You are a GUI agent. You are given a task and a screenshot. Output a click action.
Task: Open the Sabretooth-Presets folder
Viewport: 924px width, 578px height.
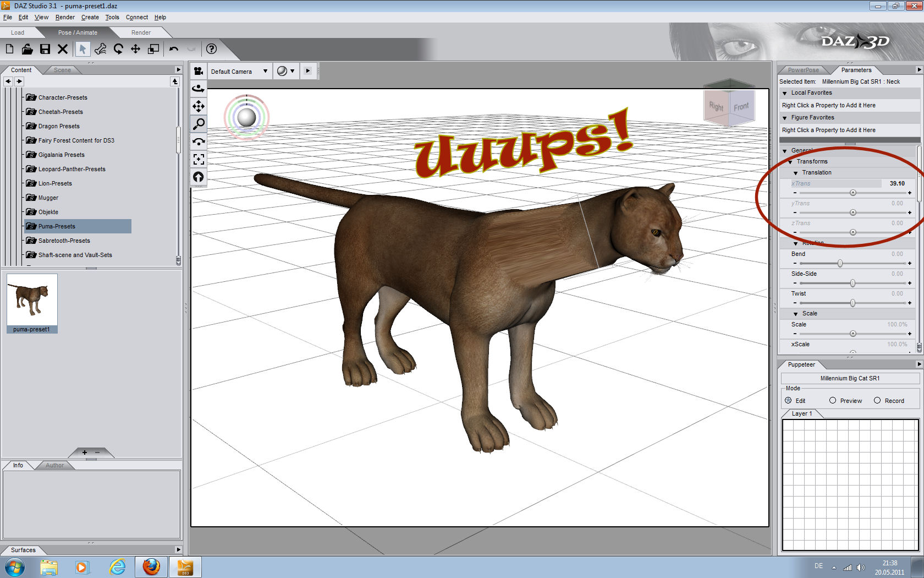(64, 241)
